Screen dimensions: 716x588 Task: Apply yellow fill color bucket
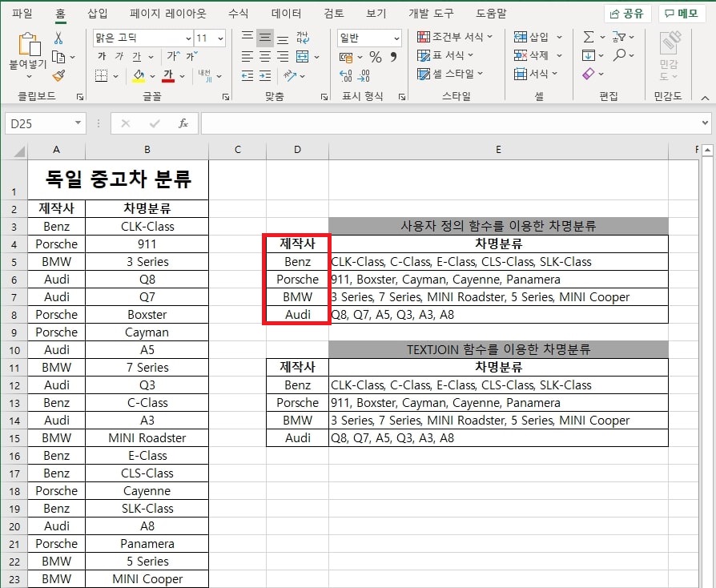coord(139,76)
